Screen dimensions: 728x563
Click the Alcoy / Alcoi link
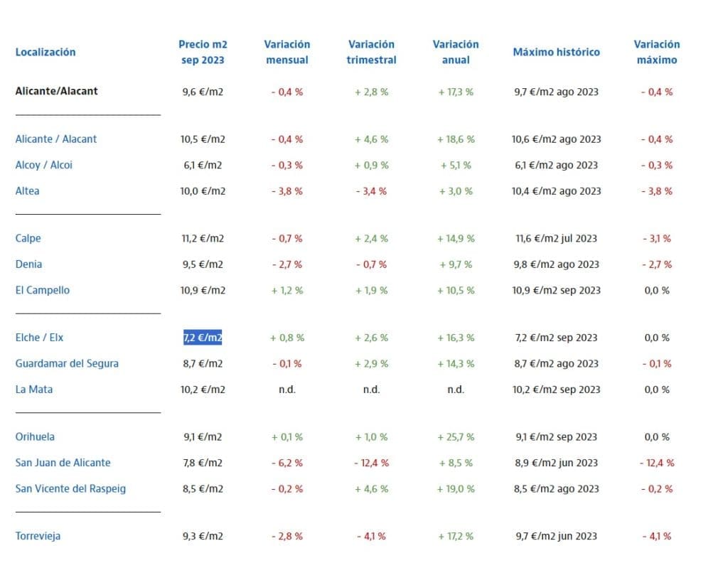[x=44, y=165]
